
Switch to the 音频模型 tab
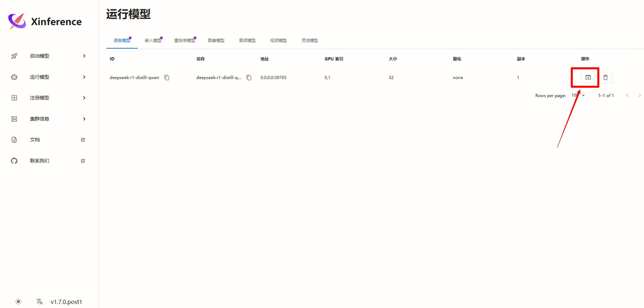247,41
